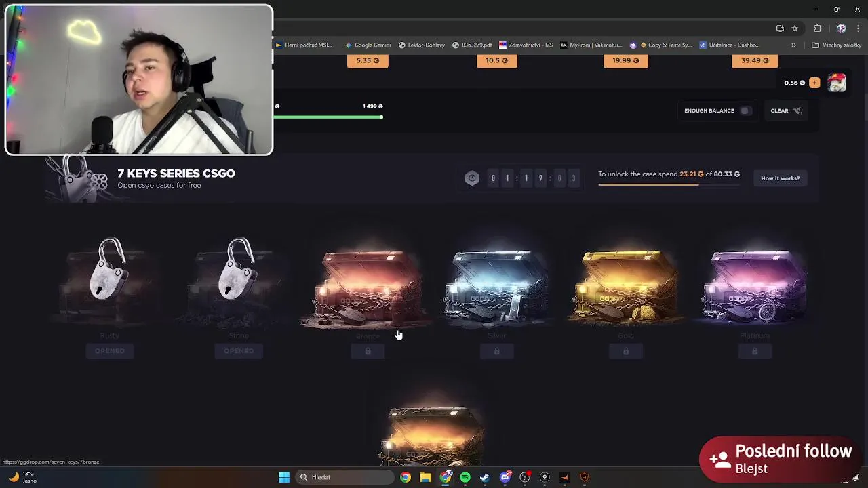The width and height of the screenshot is (868, 488).
Task: Expand hidden bookmarks with the chevron
Action: (793, 45)
